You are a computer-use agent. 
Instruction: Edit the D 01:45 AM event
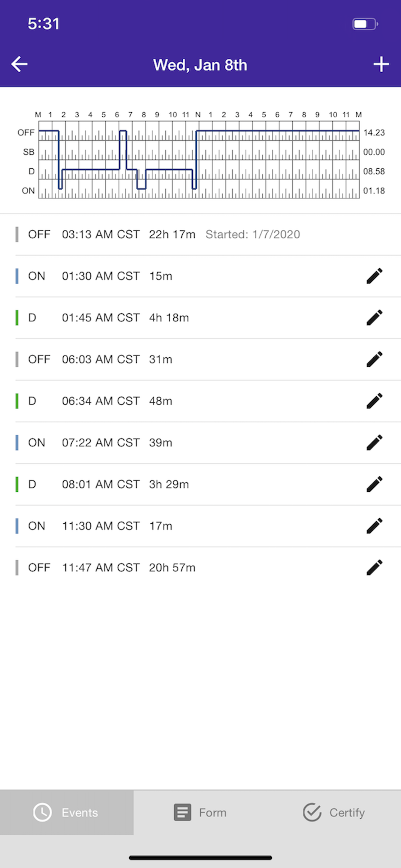(374, 318)
